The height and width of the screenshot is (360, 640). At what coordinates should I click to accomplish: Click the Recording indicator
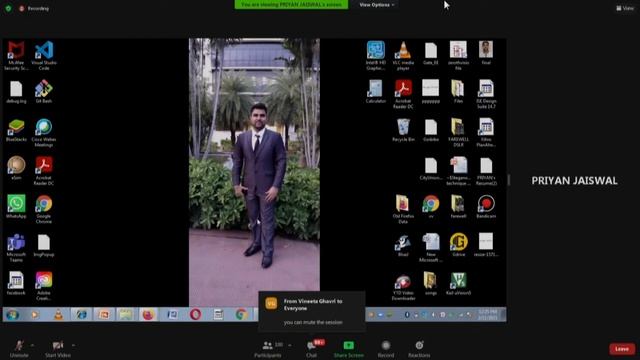coord(34,8)
